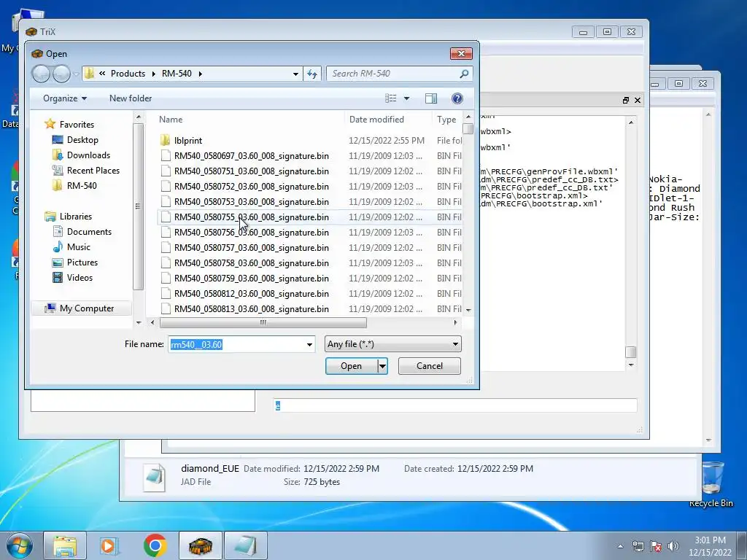Click the horizontal scrollbar of file list
This screenshot has width=747, height=560.
pyautogui.click(x=263, y=322)
